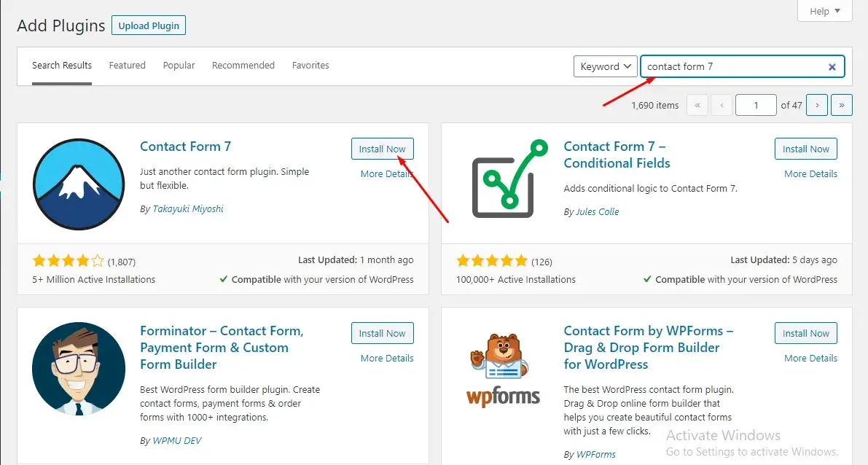Open the Takayuki Miyoshi author link
The width and height of the screenshot is (868, 465).
188,209
